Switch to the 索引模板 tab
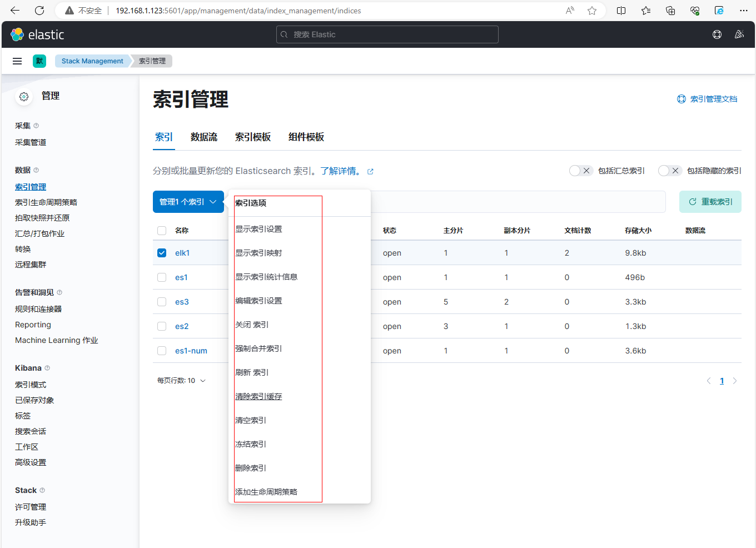Screen dimensions: 756x548 (252, 137)
